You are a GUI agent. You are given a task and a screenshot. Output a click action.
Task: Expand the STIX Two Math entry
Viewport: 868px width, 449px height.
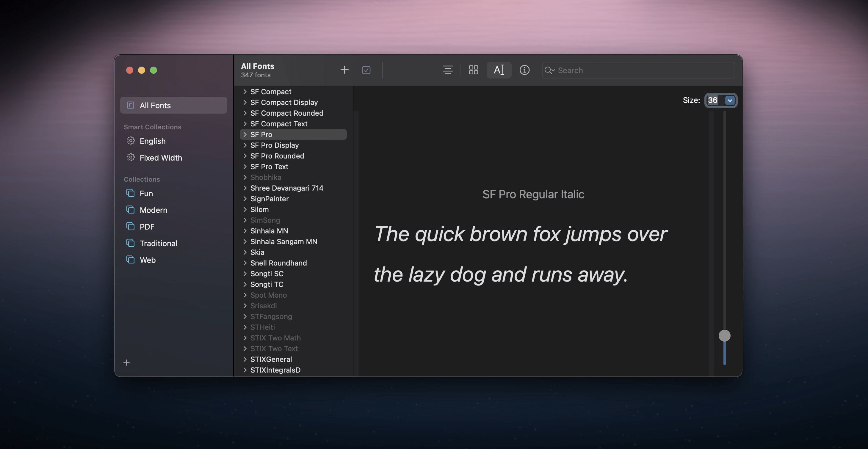[x=245, y=338]
